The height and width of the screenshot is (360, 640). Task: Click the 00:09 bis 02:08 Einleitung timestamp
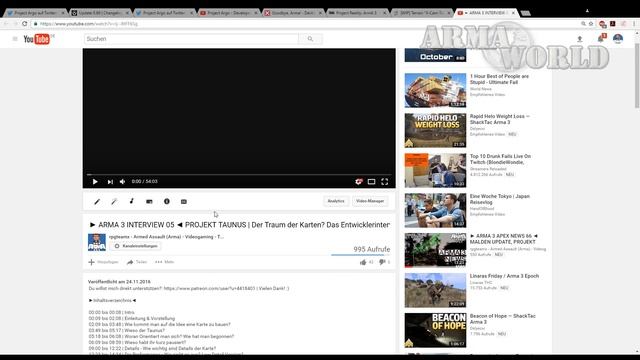[x=131, y=318]
